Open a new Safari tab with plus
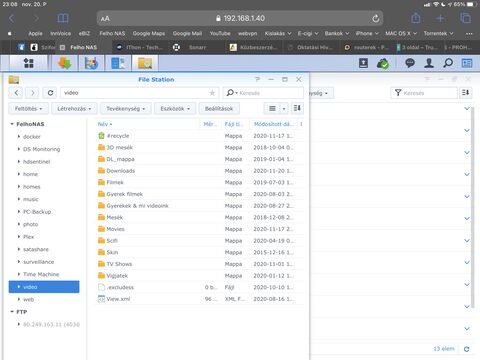 (x=440, y=18)
